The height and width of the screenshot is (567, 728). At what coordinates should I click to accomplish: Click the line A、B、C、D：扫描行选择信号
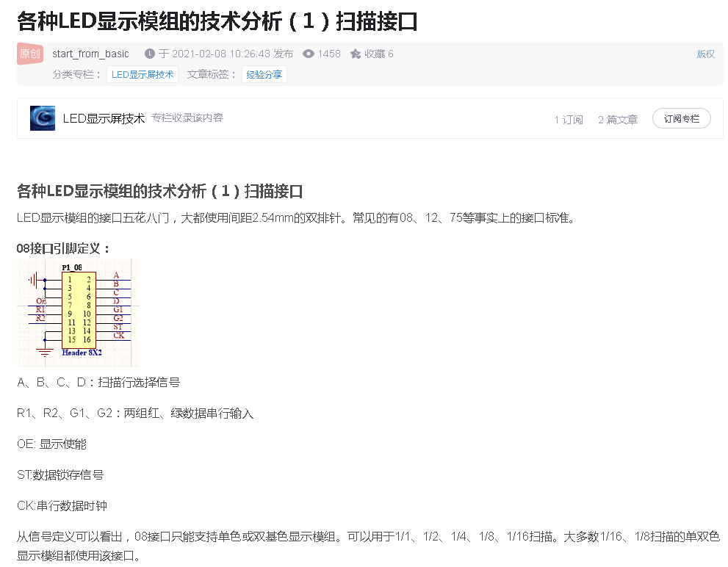pyautogui.click(x=98, y=383)
